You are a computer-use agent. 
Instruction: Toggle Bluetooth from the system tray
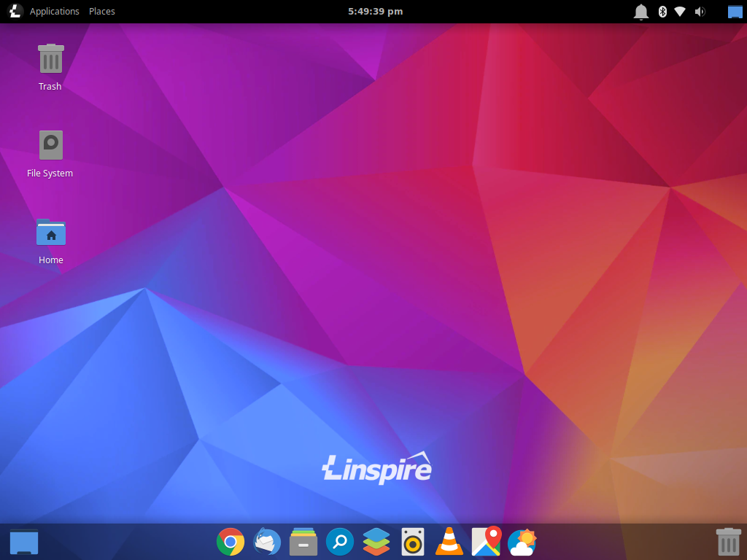tap(662, 11)
